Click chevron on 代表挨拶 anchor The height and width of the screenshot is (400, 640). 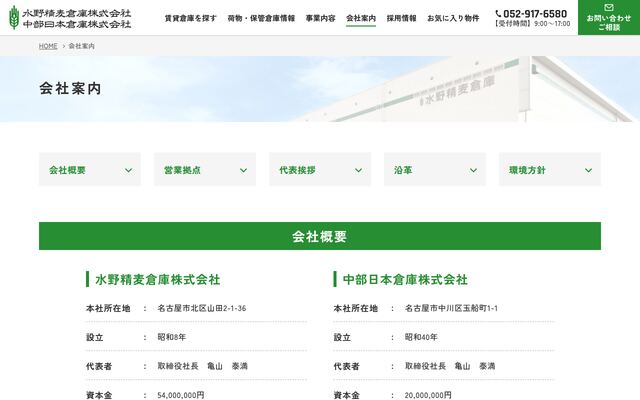(x=358, y=170)
